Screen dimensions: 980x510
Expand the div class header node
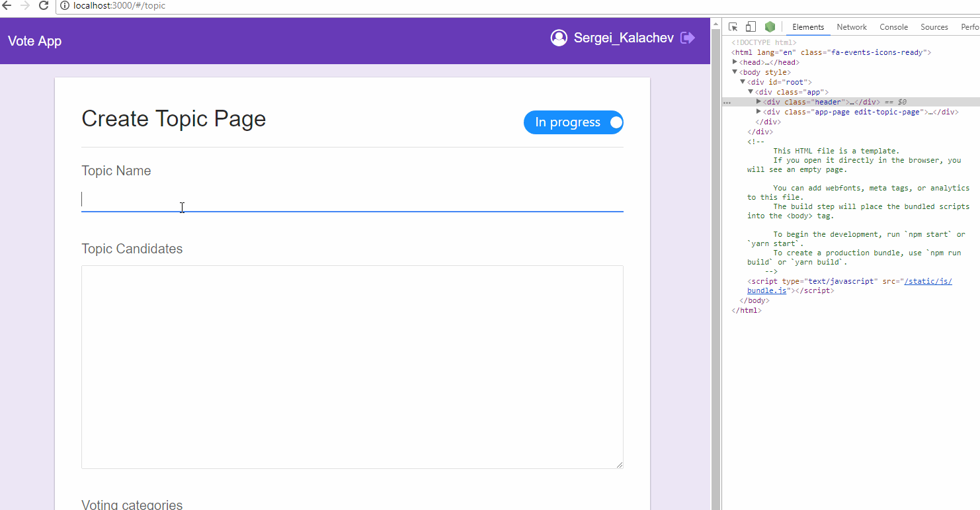[x=758, y=102]
